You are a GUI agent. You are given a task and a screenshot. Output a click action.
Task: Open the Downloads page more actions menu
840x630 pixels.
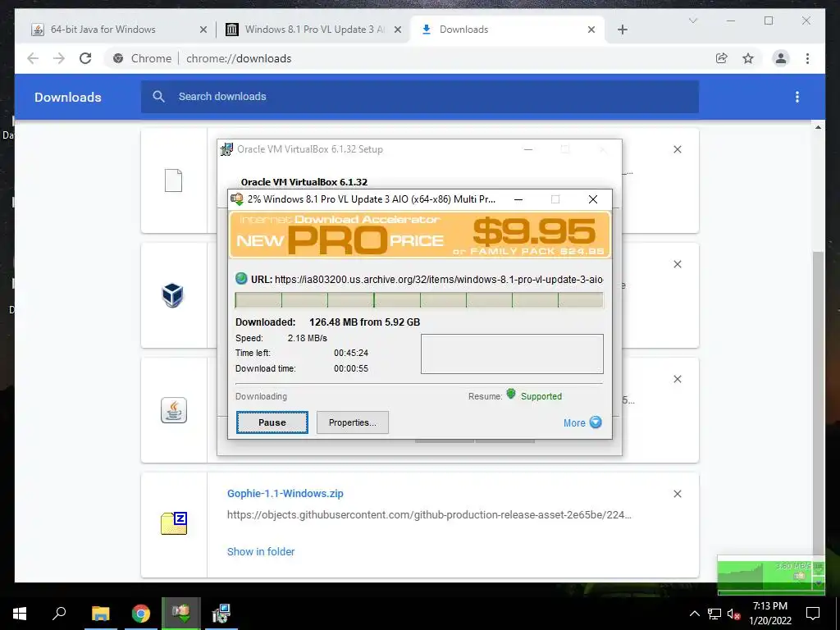(x=797, y=97)
